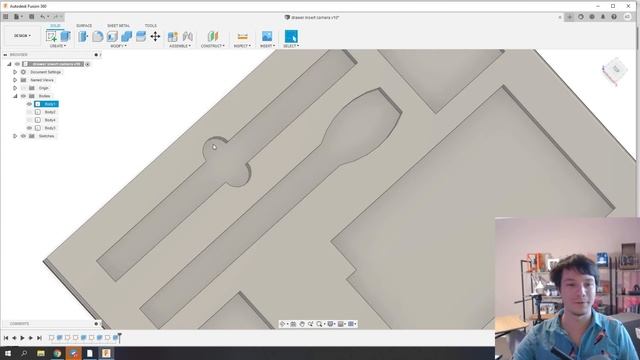Collapse the Bodies folder
The height and width of the screenshot is (360, 640).
pos(15,96)
